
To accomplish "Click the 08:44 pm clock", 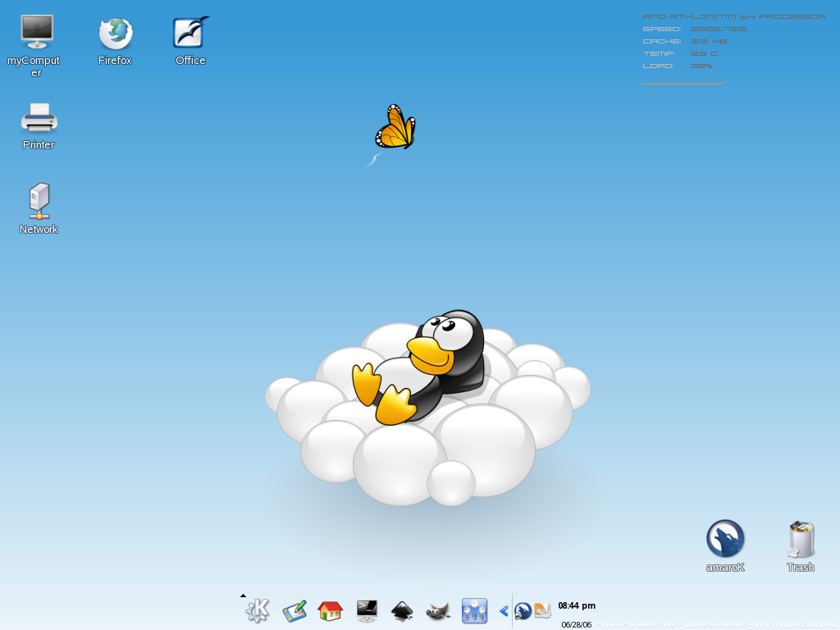I will (x=577, y=605).
